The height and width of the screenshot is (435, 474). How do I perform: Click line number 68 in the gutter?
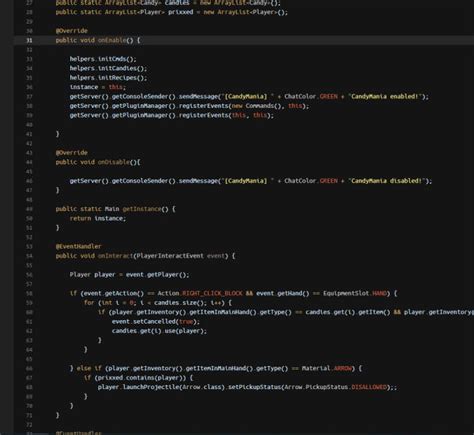pyautogui.click(x=29, y=387)
